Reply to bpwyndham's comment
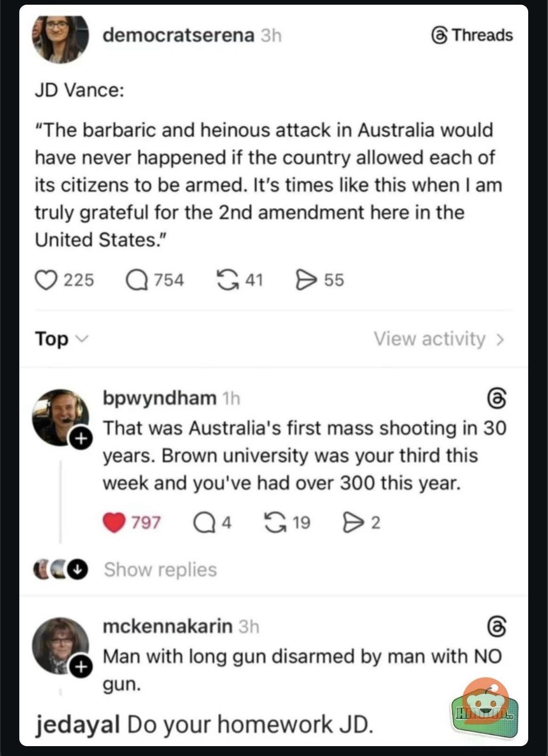This screenshot has width=548, height=756. click(204, 523)
